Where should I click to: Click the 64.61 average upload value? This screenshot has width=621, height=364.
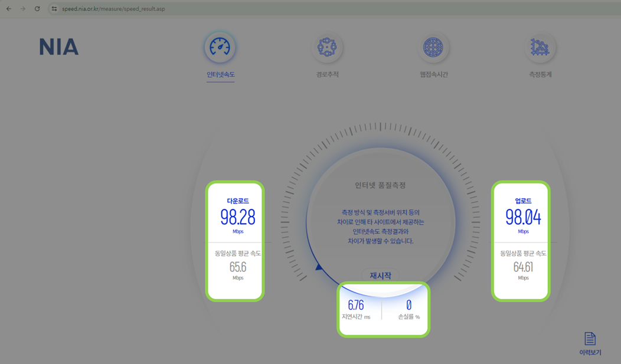coord(523,267)
